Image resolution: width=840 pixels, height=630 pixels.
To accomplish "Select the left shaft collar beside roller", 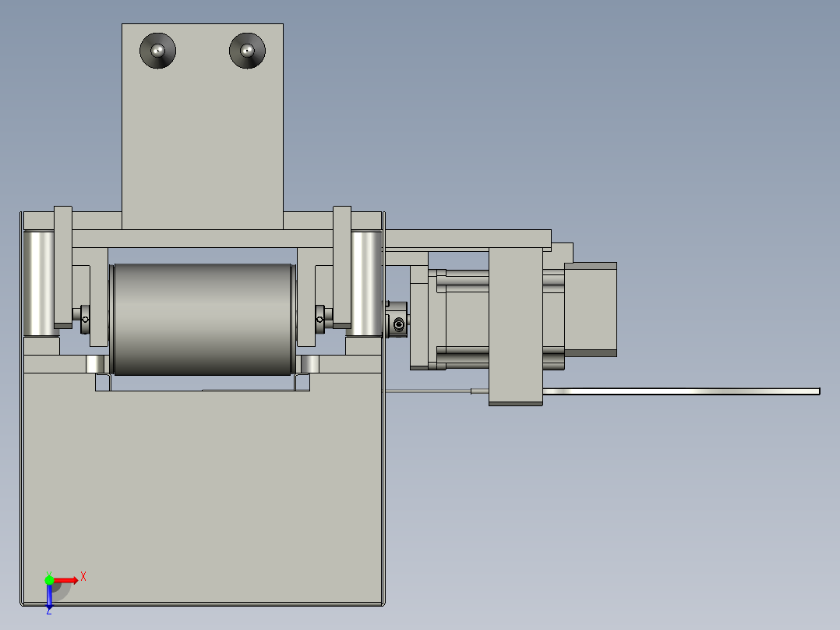I will tap(85, 320).
